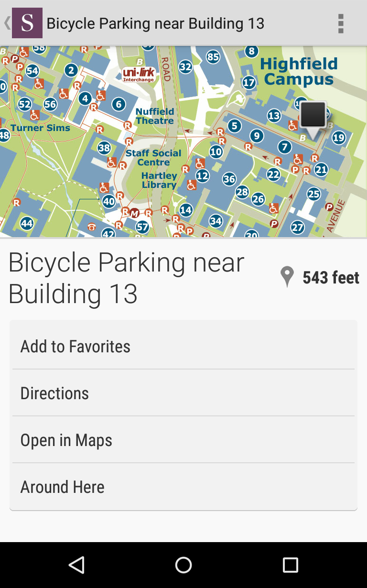Tap the back chevron beside app icon
Viewport: 367px width, 588px height.
7,23
